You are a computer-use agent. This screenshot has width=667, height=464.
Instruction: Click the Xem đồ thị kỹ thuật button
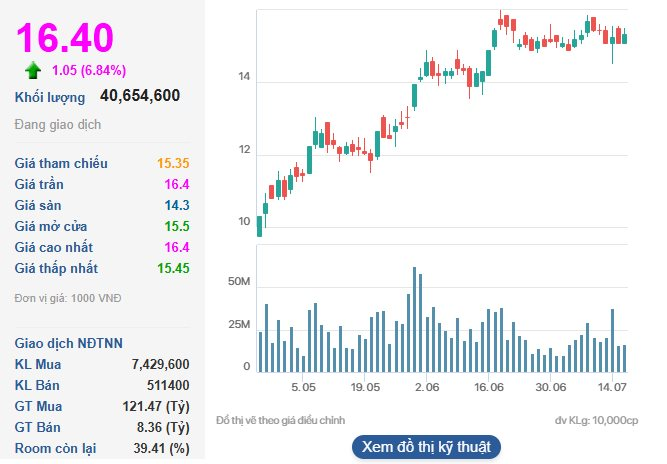click(426, 446)
